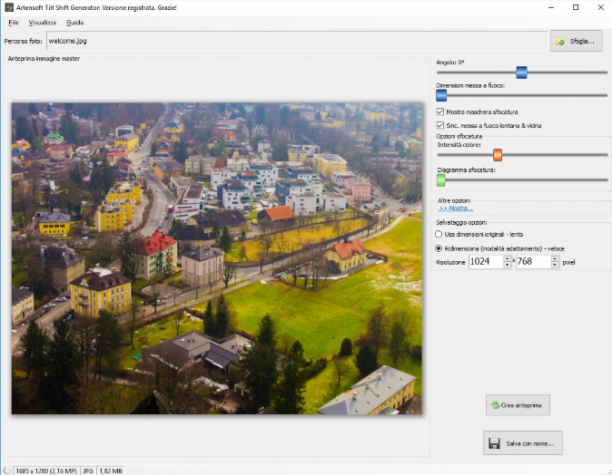Click the Salva con nome button
The image size is (612, 475).
point(523,443)
